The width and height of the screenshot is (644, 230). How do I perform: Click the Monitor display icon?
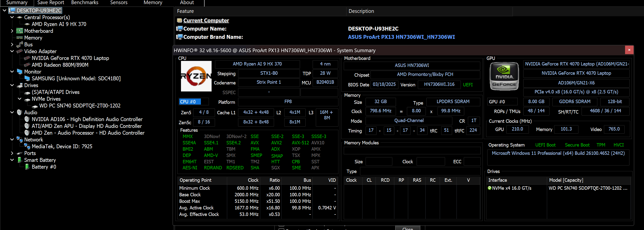pos(19,72)
